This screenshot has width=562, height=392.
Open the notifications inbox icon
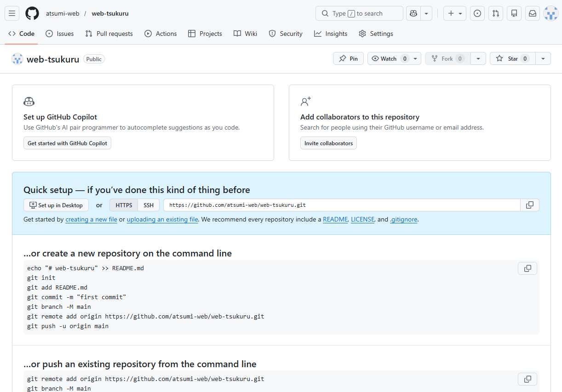tap(533, 13)
